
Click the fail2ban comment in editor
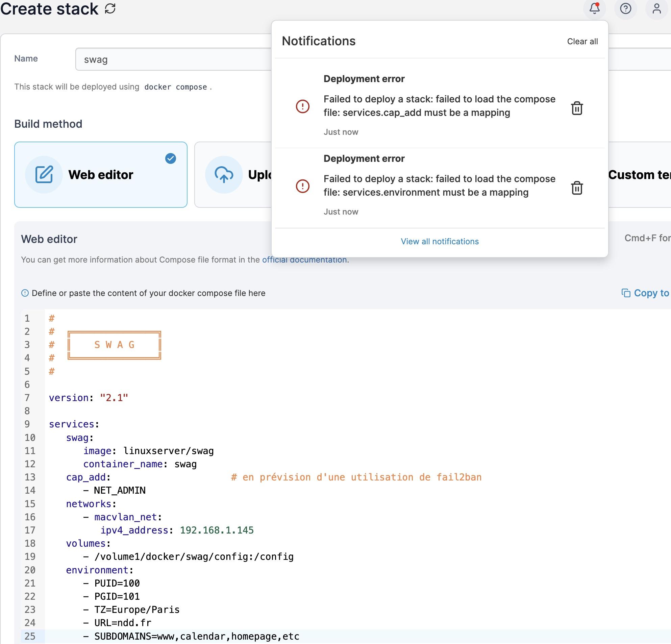coord(356,477)
